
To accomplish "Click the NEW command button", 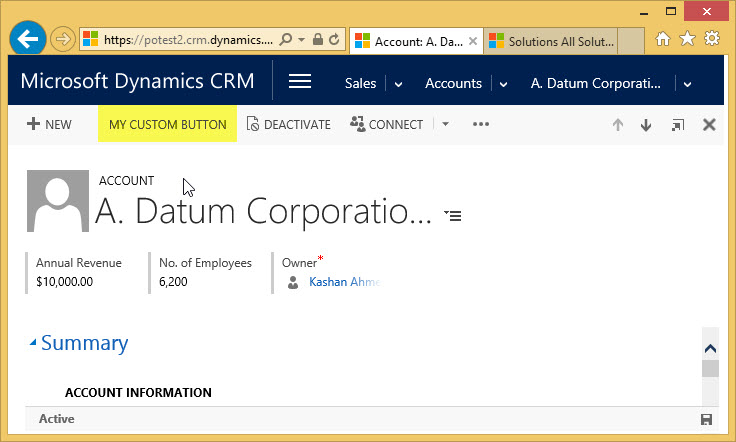I will [49, 124].
